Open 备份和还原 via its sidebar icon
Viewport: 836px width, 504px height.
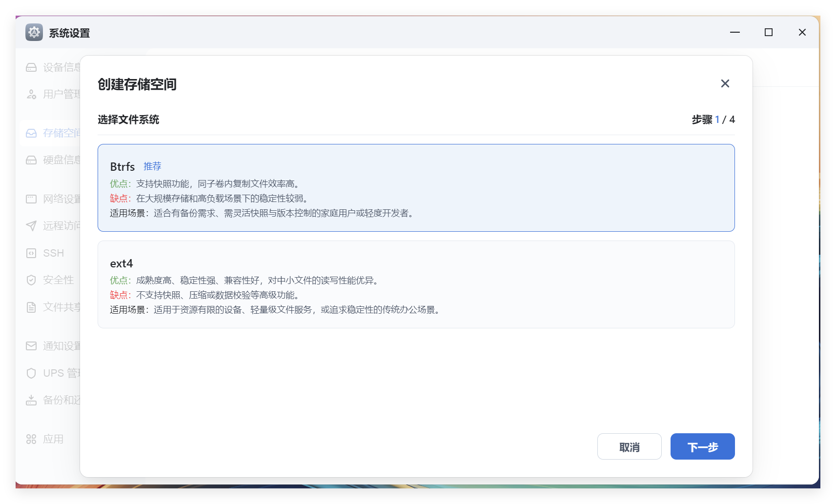(31, 400)
